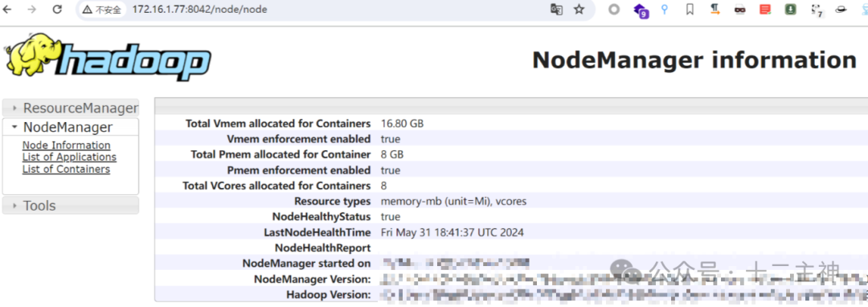
Task: Focus the address bar URL 172.16.1.77:8042/node/node
Action: [x=199, y=10]
